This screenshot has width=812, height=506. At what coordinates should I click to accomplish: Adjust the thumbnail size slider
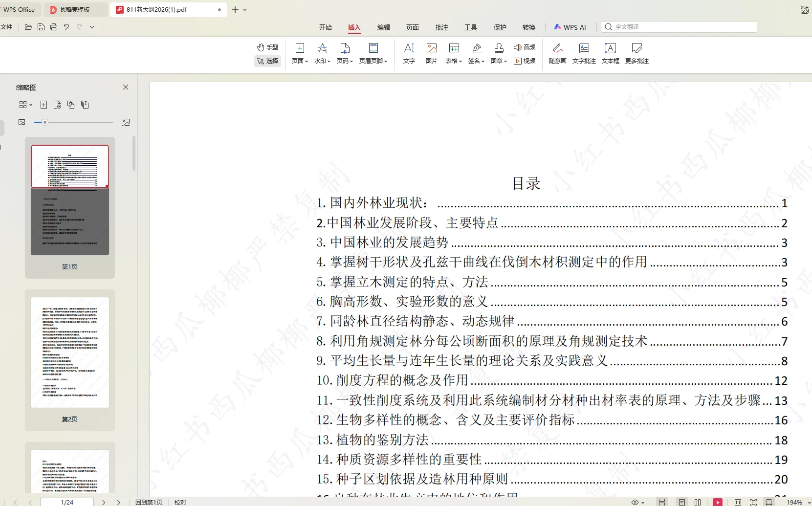click(x=45, y=122)
